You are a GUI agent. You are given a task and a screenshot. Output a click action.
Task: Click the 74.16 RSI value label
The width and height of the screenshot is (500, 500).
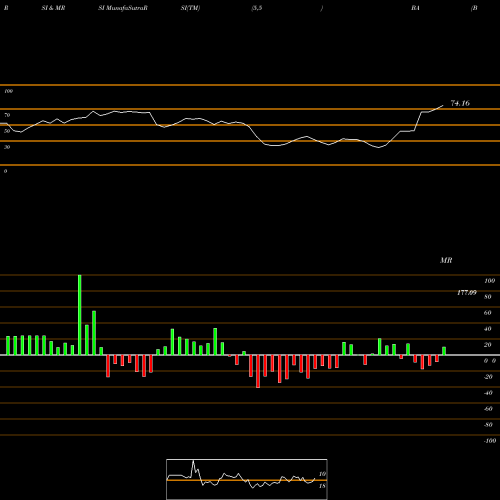click(x=460, y=103)
